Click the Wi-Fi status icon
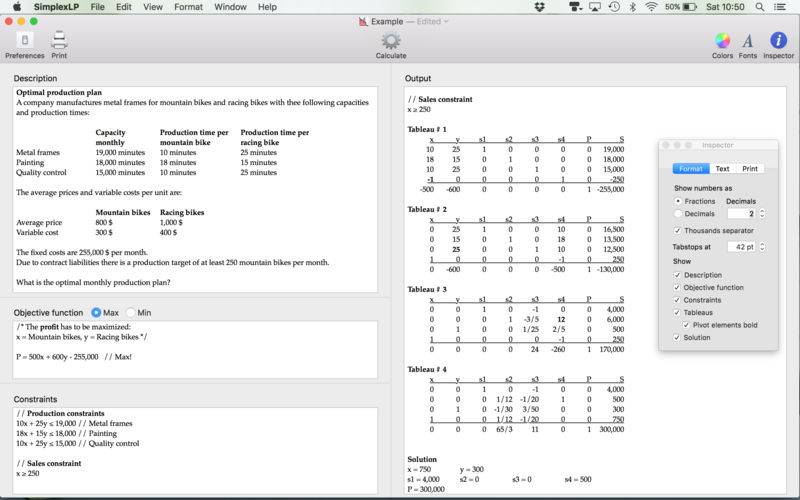800x500 pixels. pos(651,7)
